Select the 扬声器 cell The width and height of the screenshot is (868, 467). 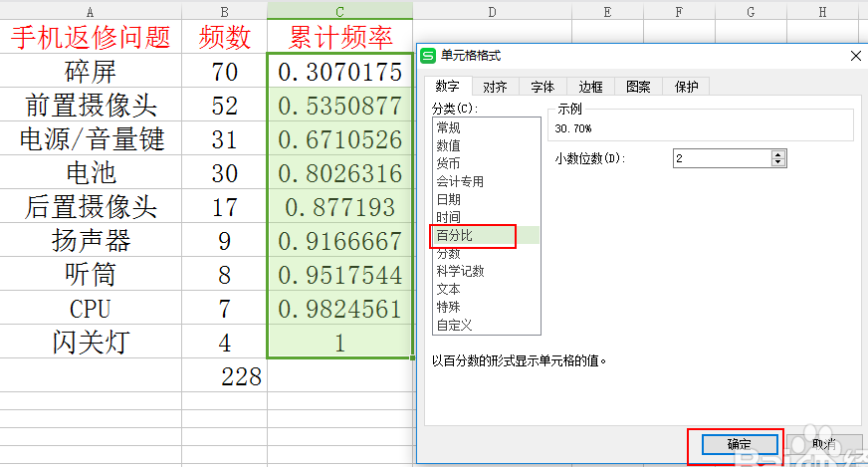click(91, 240)
